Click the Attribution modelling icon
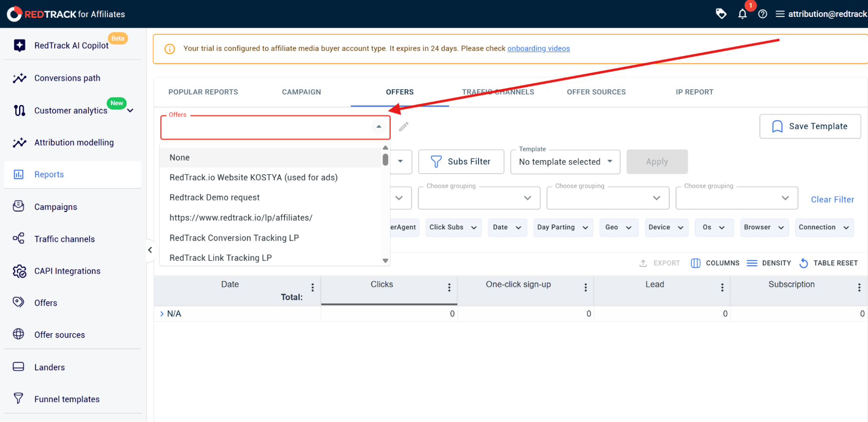Image resolution: width=868 pixels, height=422 pixels. 19,143
